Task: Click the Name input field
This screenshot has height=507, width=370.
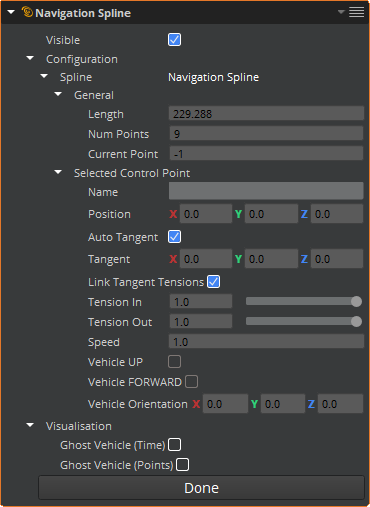Action: 266,191
